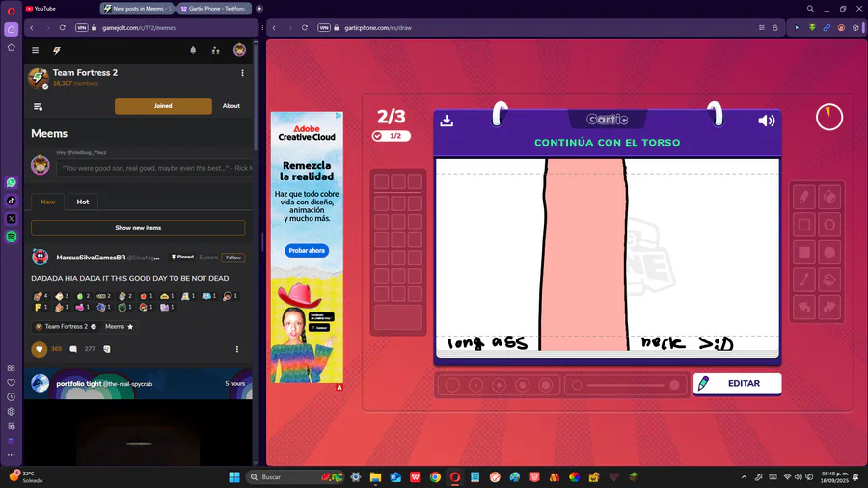Screen dimensions: 868x488
Task: Open Team Fortress 2 tag under post
Action: tap(66, 326)
